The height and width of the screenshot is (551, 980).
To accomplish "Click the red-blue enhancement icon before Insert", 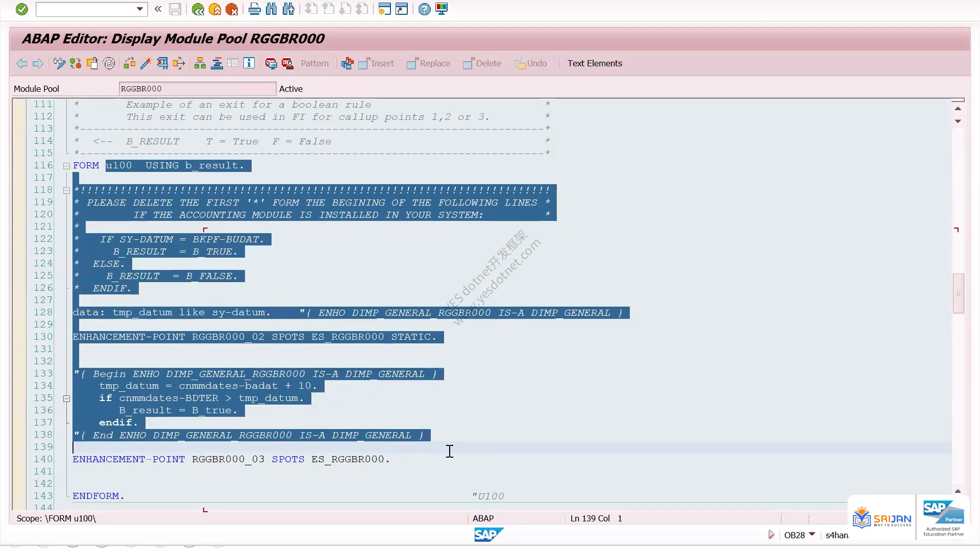I will click(x=347, y=63).
